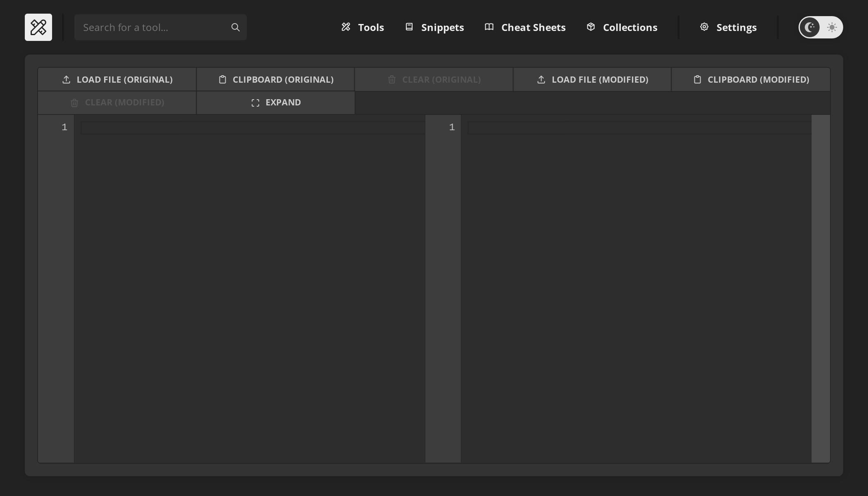
Task: Click the Collections package icon
Action: tap(591, 26)
